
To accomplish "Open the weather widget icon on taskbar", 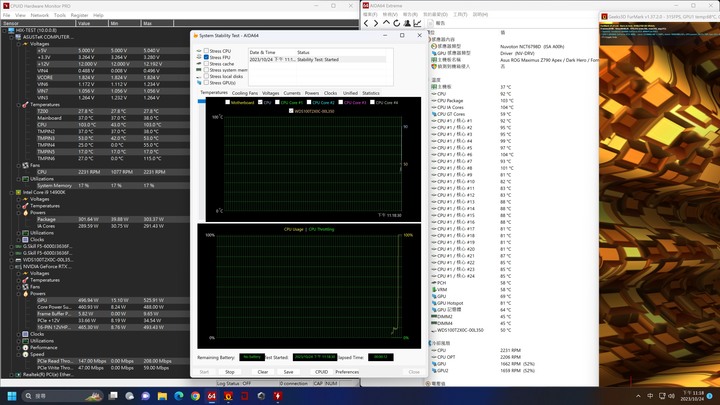I will [x=129, y=396].
